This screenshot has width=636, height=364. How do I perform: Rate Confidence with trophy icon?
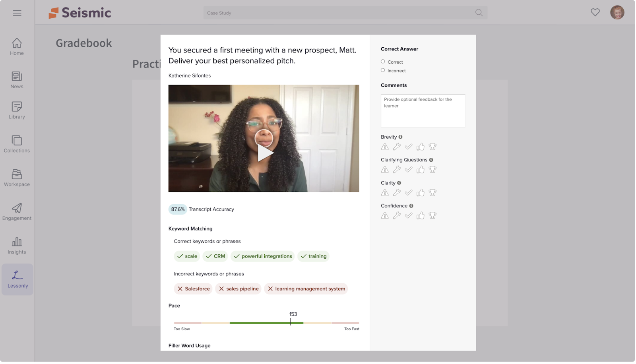(x=433, y=216)
